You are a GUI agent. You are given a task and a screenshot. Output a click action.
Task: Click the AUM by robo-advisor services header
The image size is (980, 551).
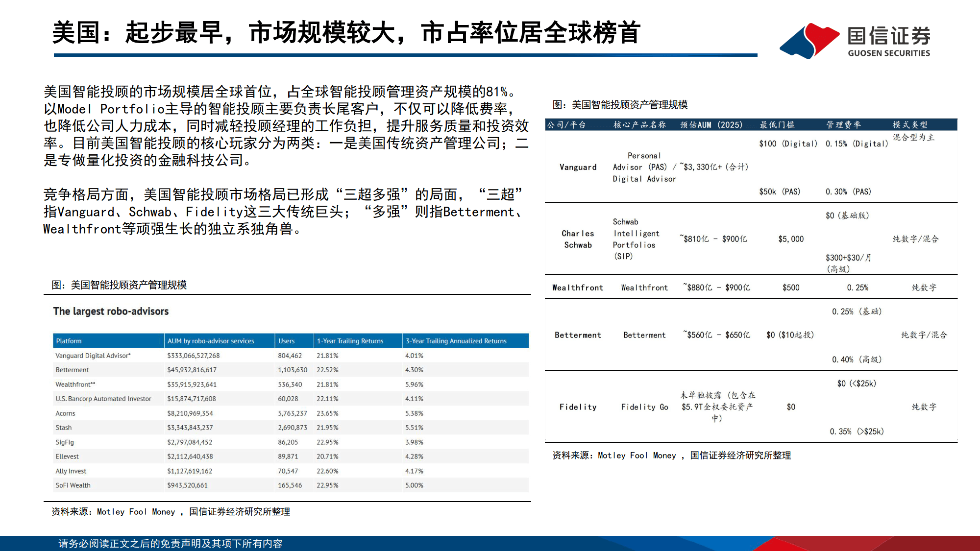210,341
